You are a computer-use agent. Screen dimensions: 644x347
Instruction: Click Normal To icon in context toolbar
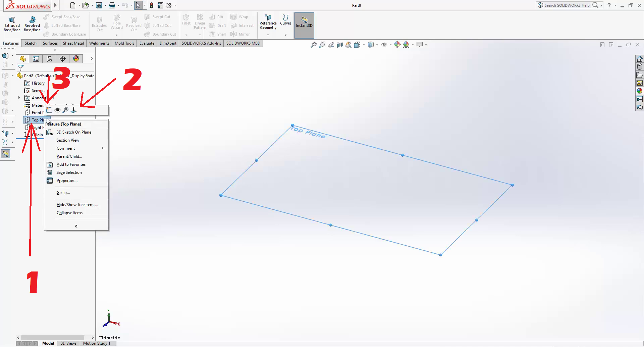tap(73, 110)
